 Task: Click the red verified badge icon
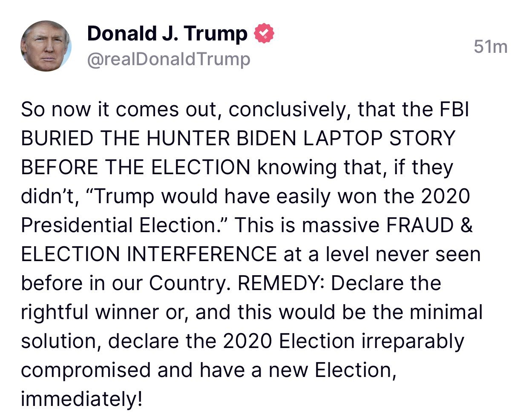[x=264, y=33]
